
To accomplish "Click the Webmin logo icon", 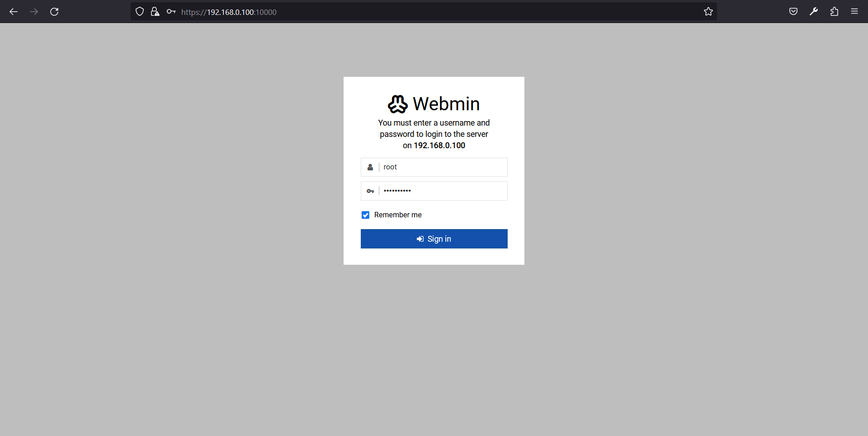I will point(398,104).
